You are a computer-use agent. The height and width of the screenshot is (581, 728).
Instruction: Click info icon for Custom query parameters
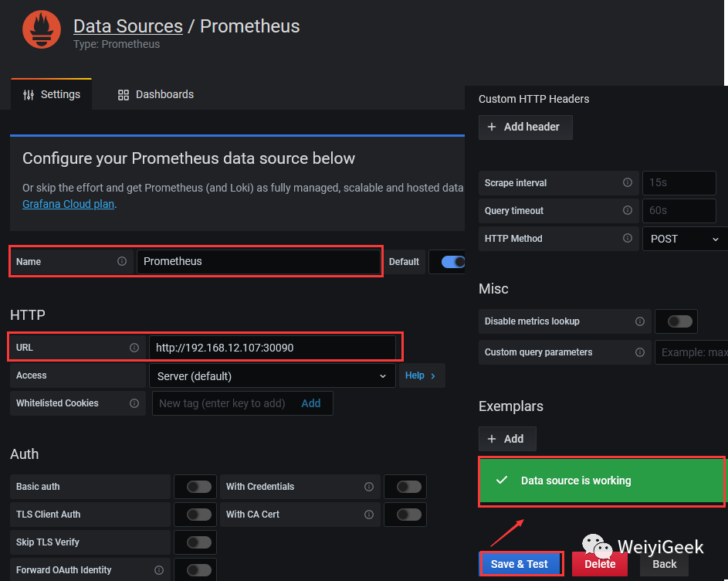(640, 352)
